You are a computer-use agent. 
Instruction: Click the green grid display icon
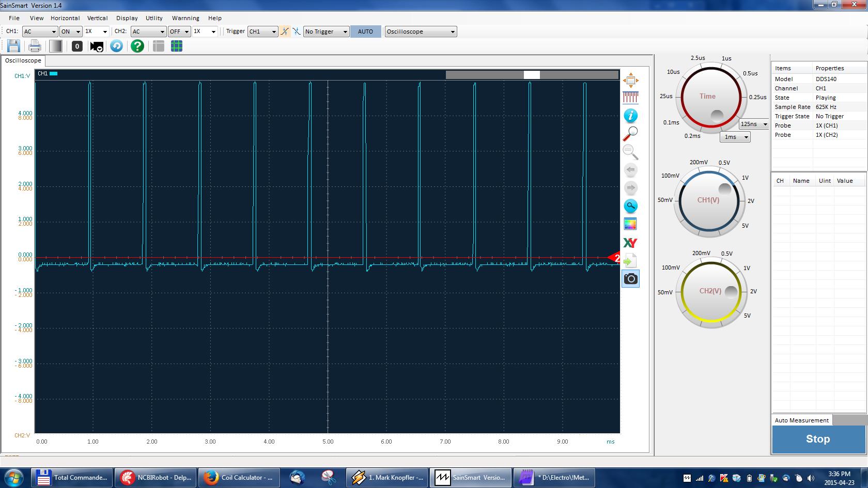177,46
